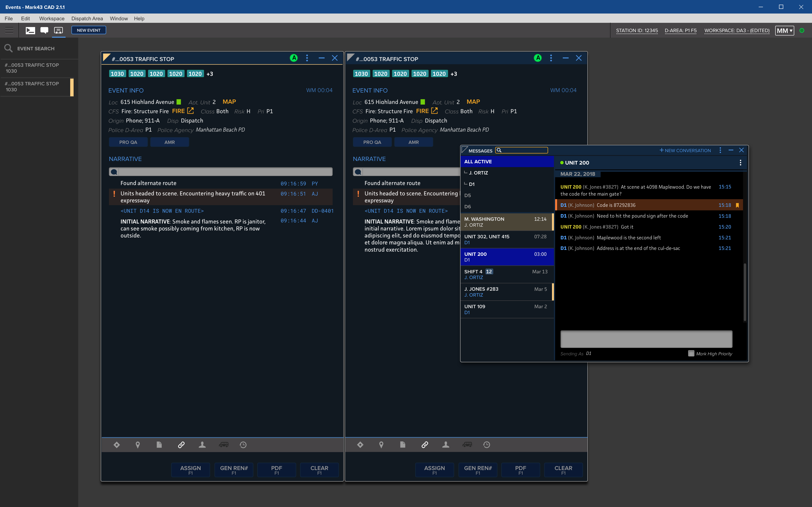
Task: Toggle the green A status badge on left event
Action: click(294, 58)
